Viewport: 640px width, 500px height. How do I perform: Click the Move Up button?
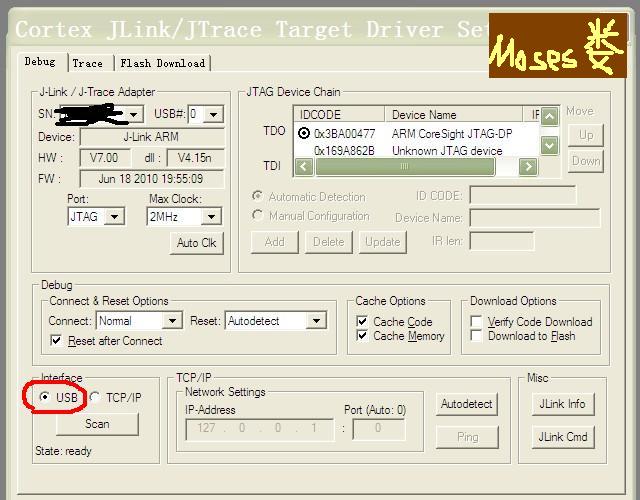click(x=586, y=135)
